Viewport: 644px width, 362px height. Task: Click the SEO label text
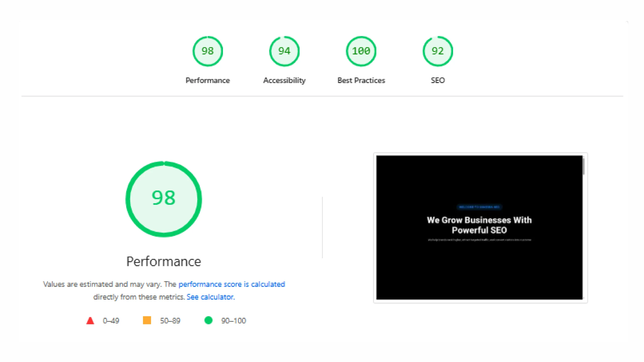point(438,80)
